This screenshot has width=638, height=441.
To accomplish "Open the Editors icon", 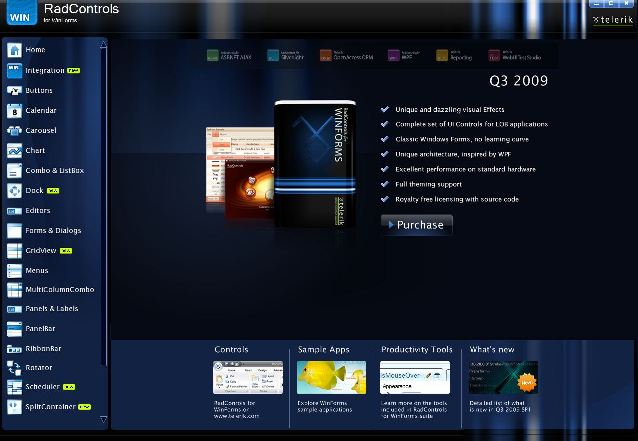I will (x=14, y=211).
